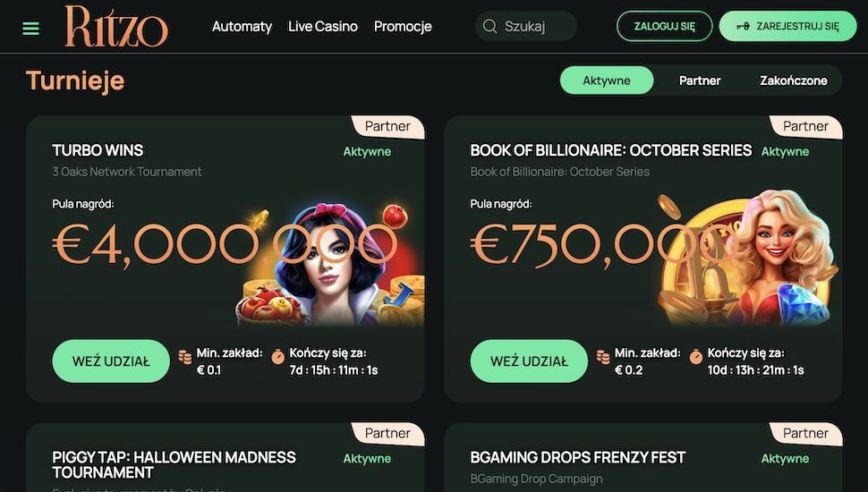868x492 pixels.
Task: Click the coins icon in Turbo Wins
Action: [185, 357]
